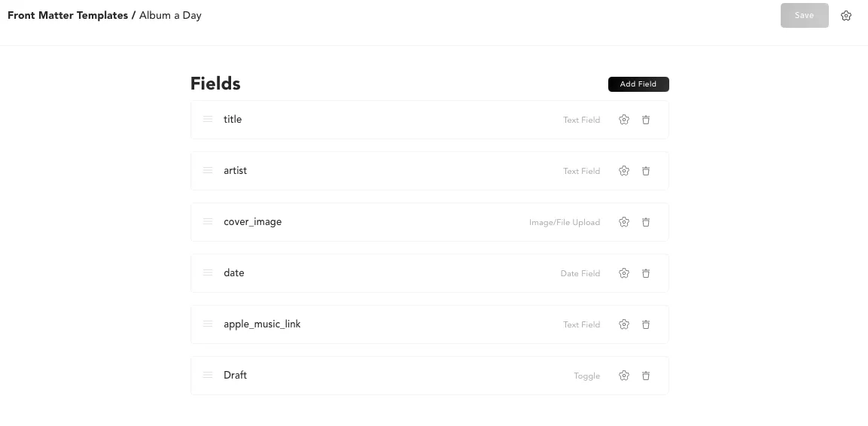Click the drag handle beside date
Screen dimensions: 868x426
[x=208, y=272]
